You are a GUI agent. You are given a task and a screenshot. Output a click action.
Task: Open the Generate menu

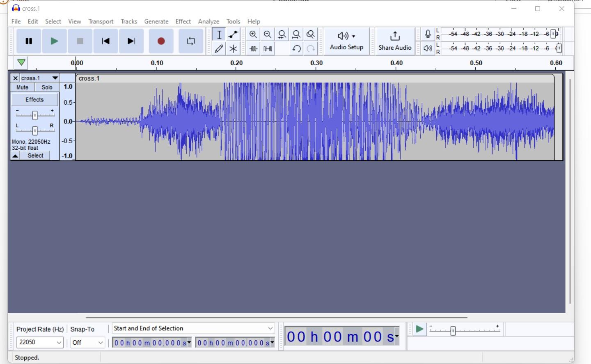[x=156, y=21]
